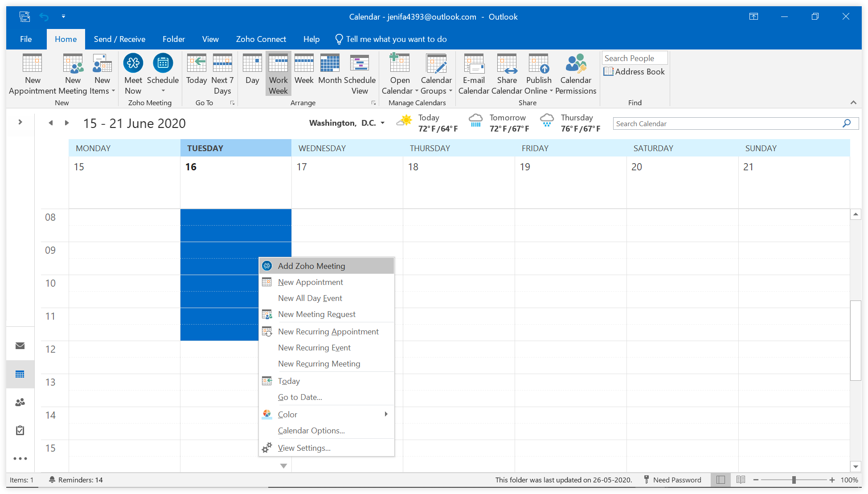Screen dimensions: 868x494
Task: Open the People view from the sidebar
Action: pos(20,402)
